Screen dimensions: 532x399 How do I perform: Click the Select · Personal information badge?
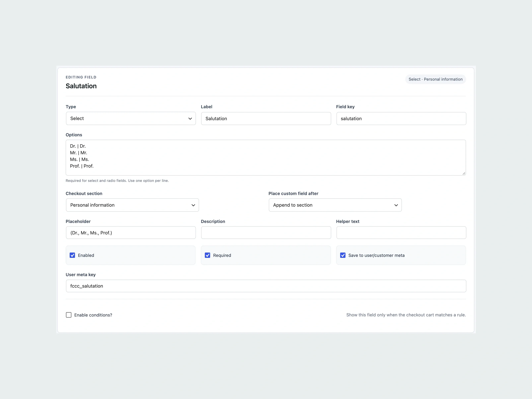(436, 79)
